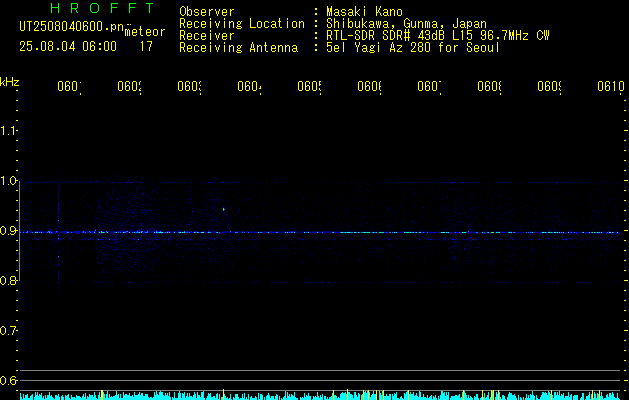
Task: Click the Receiver label
Action: click(x=207, y=36)
